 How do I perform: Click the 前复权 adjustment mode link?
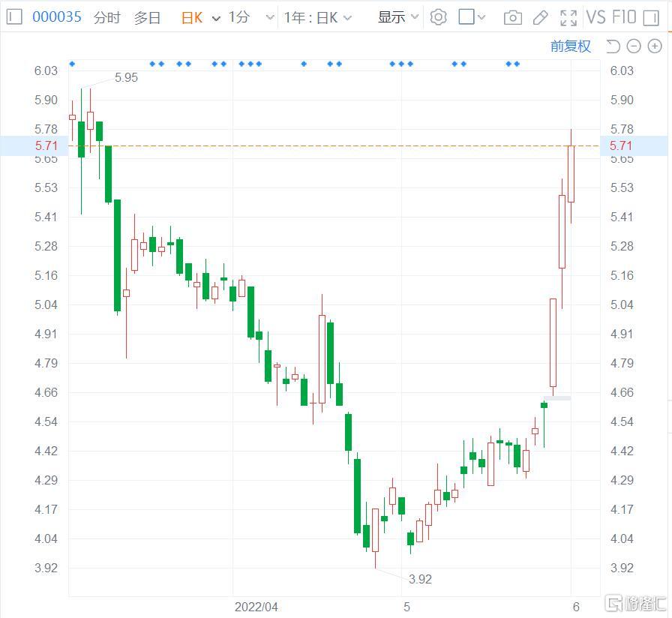click(571, 46)
